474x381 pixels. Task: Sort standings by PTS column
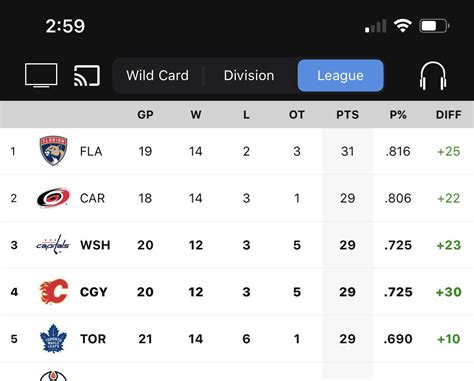[347, 115]
